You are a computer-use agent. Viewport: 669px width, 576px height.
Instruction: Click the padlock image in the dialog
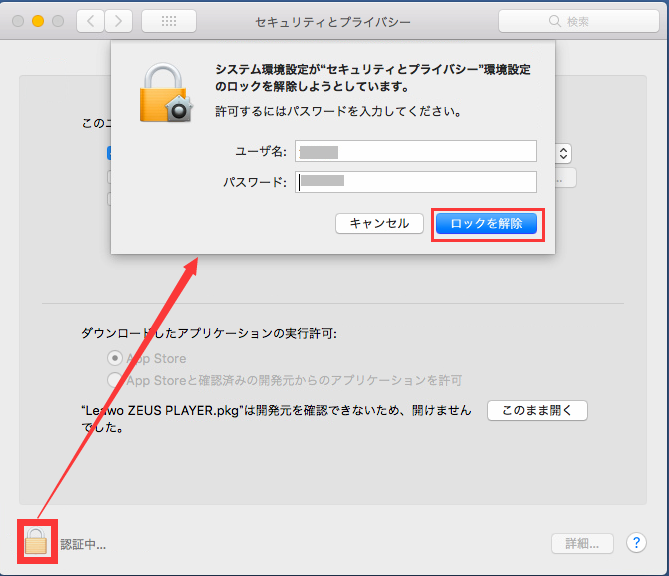coord(166,93)
